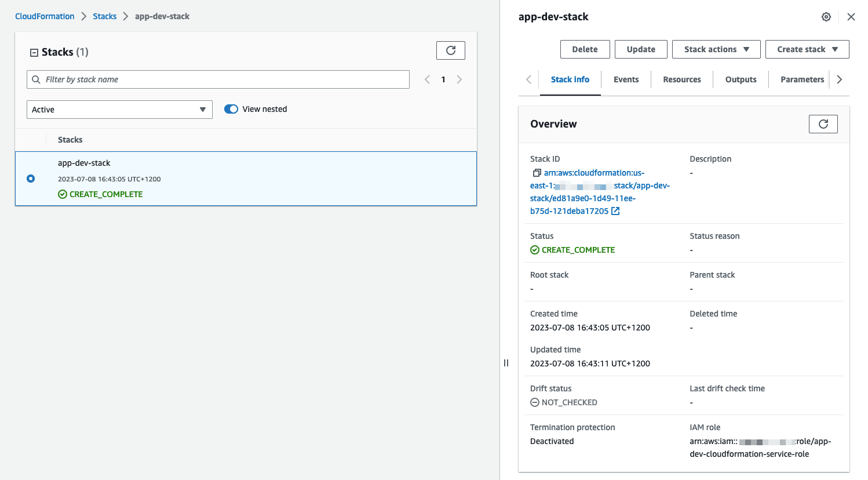
Task: Open Stack ID external link icon
Action: (x=615, y=211)
